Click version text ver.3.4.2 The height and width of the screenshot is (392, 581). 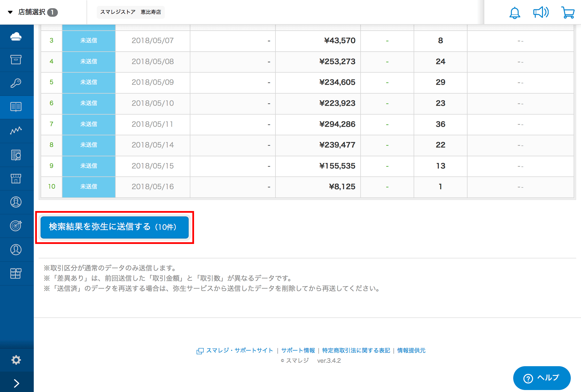point(329,361)
